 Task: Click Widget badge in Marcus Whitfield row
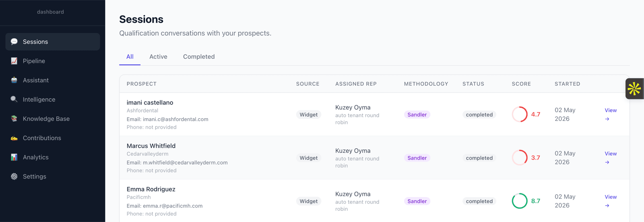click(x=309, y=158)
